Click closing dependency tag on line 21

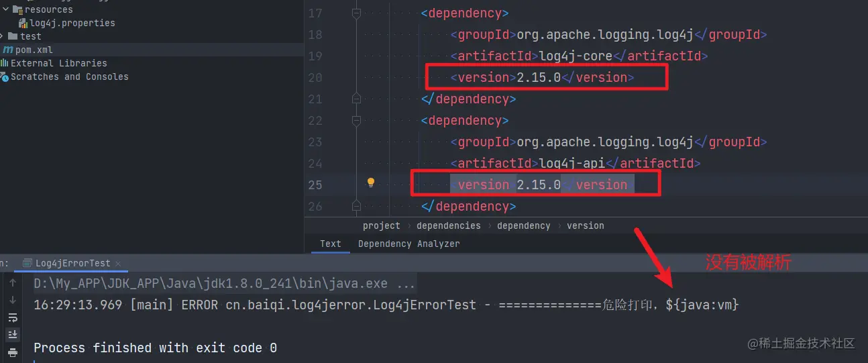tap(468, 99)
